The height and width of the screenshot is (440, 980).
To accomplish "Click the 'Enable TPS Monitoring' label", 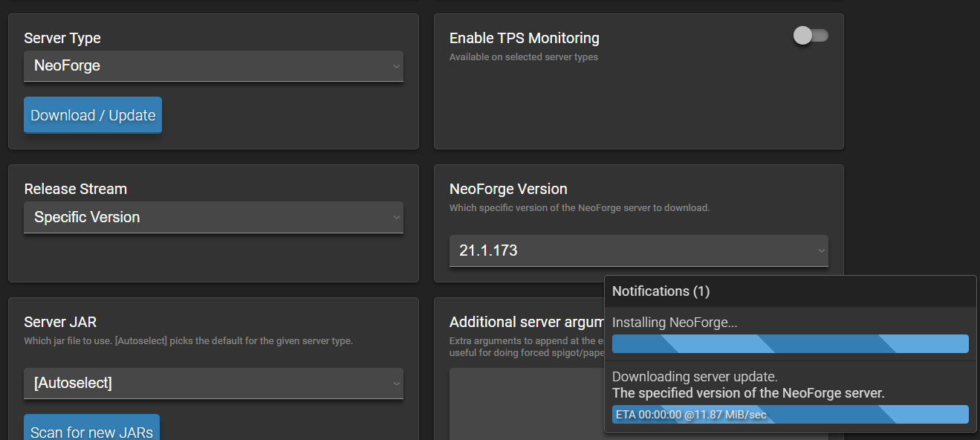I will coord(525,38).
